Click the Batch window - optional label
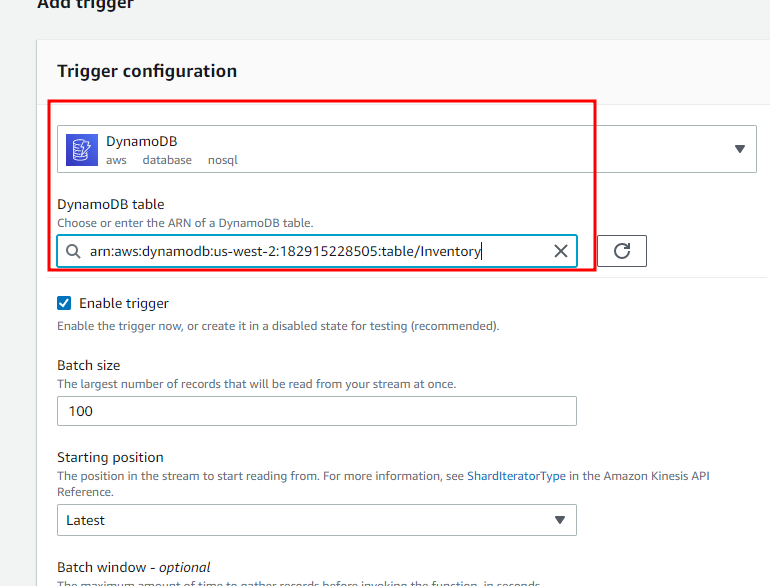The image size is (770, 586). pyautogui.click(x=134, y=567)
